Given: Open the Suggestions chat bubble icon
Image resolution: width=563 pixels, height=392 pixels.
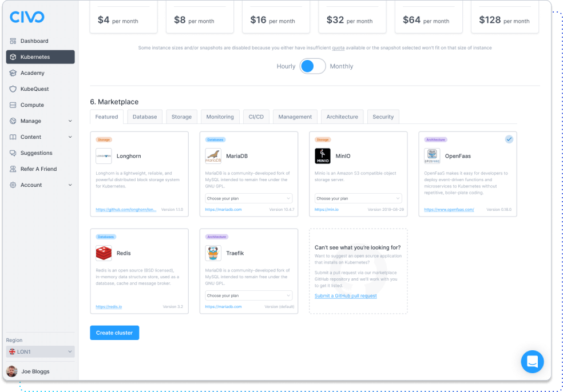Looking at the screenshot, I should (x=13, y=153).
